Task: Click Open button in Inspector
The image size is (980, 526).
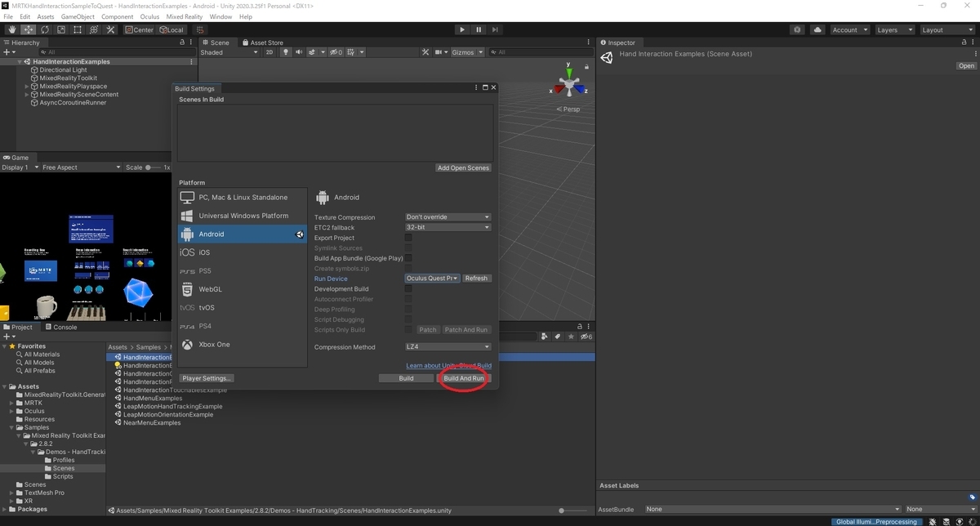Action: point(966,66)
